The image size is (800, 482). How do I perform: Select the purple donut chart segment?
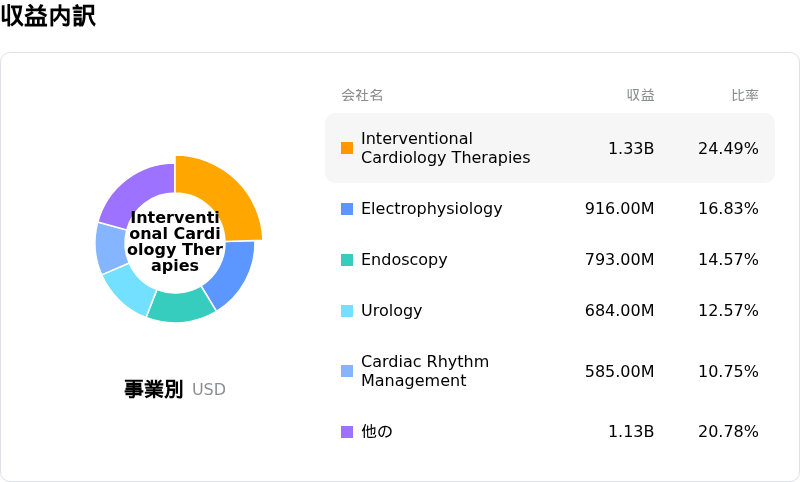[x=138, y=194]
